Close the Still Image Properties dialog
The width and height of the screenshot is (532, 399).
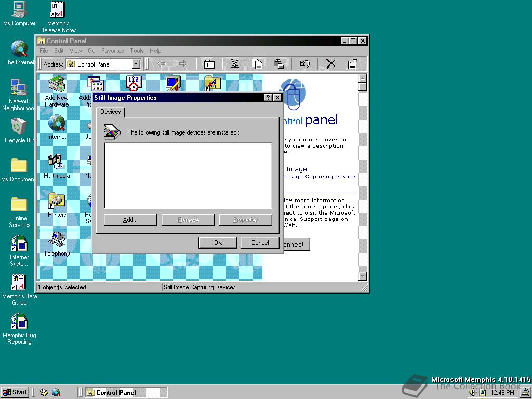[277, 97]
